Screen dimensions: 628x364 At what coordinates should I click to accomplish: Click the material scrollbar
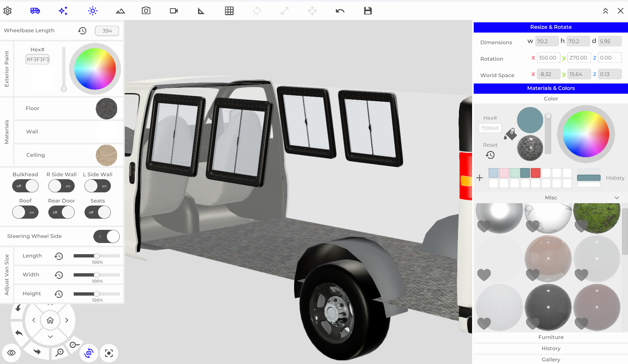point(625,231)
